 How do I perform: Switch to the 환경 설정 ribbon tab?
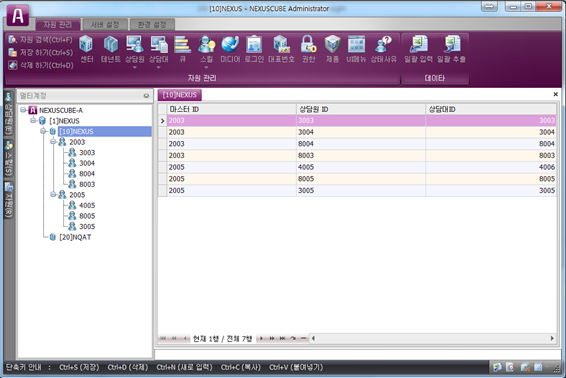tap(152, 25)
